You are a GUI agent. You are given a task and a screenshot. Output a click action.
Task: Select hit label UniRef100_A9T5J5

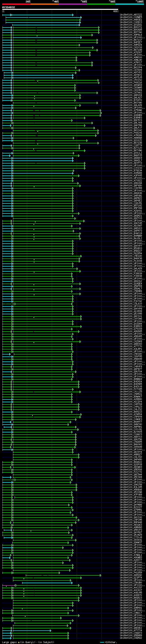(131, 77)
